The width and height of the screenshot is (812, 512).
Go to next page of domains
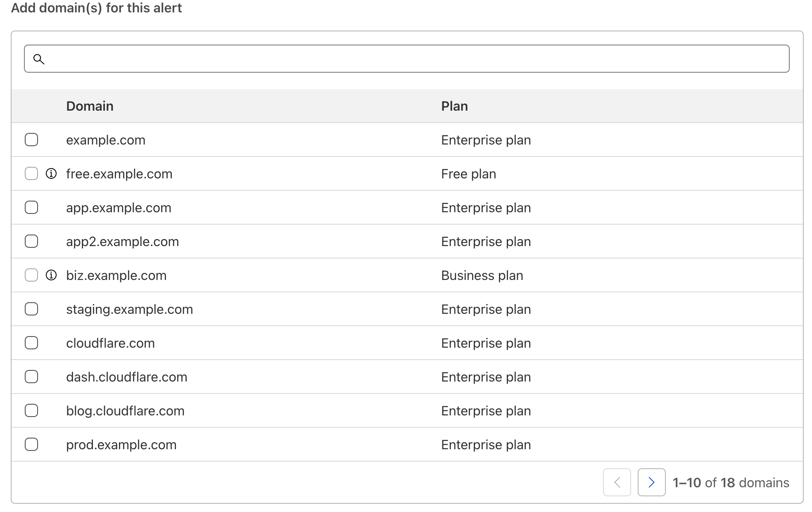651,482
